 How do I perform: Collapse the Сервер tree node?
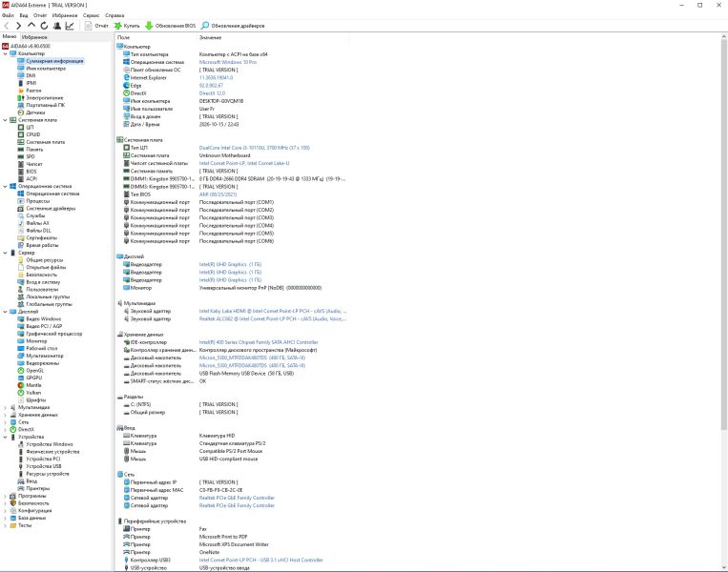5,253
